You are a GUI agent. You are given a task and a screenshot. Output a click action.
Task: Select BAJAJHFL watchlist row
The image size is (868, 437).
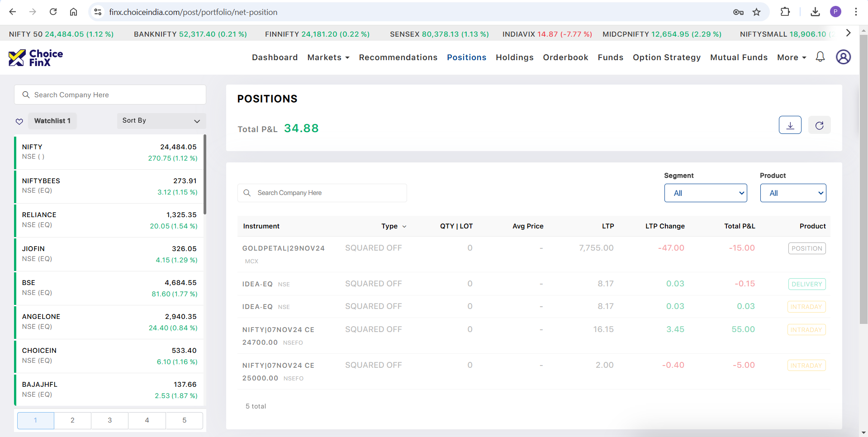[109, 389]
